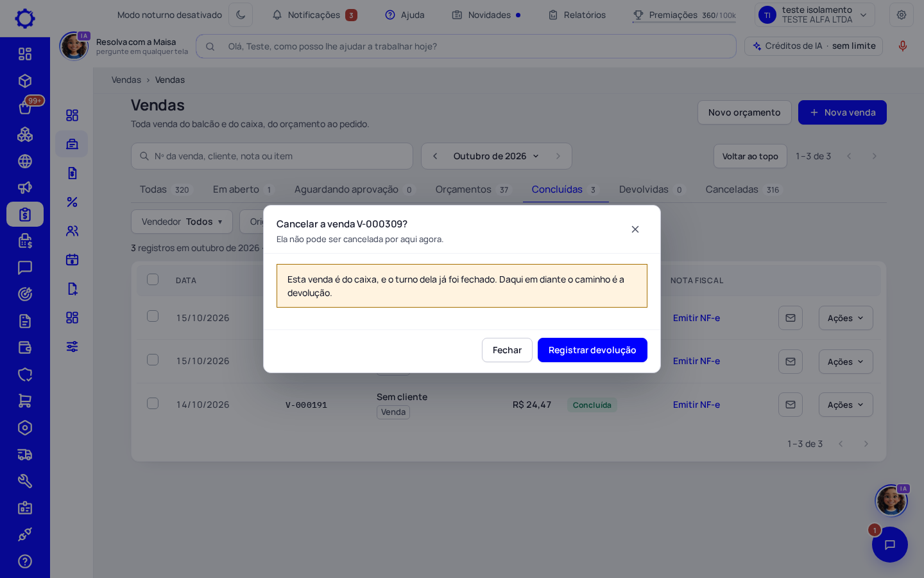Click the Nova venda button
The image size is (924, 578).
843,112
